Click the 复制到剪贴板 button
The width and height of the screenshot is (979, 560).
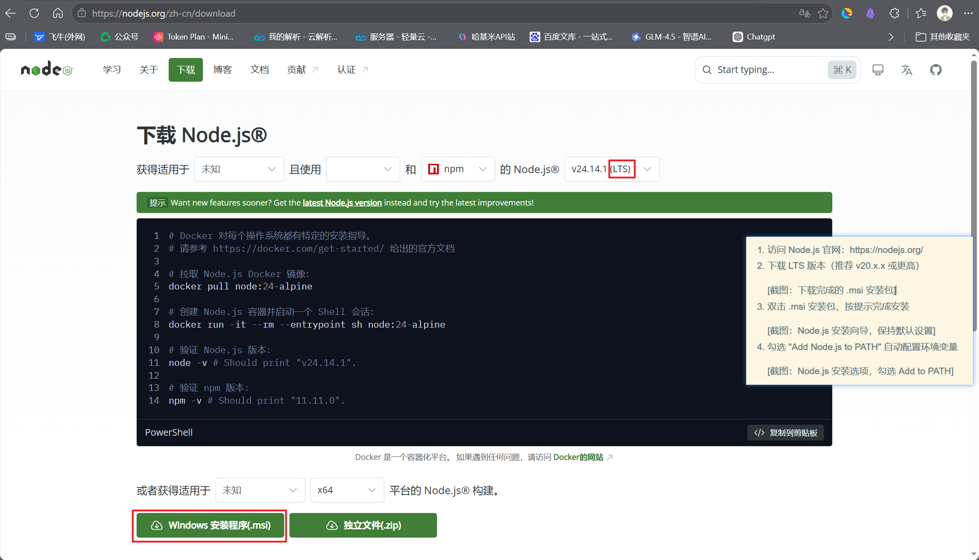click(x=786, y=433)
